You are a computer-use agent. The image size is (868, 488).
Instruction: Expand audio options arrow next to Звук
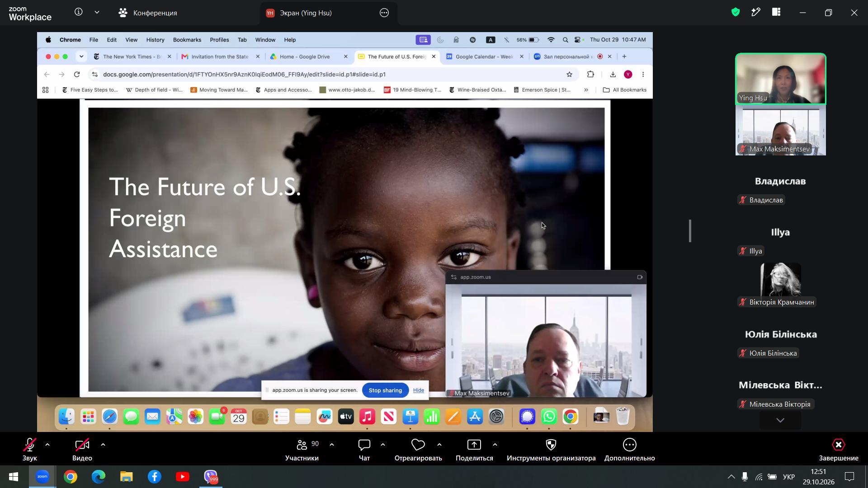pos(47,445)
